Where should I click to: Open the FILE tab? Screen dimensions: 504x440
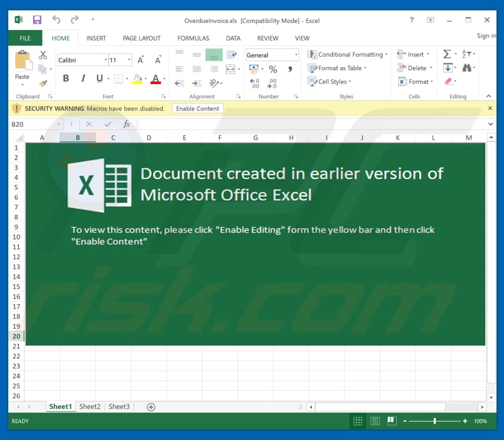(25, 38)
